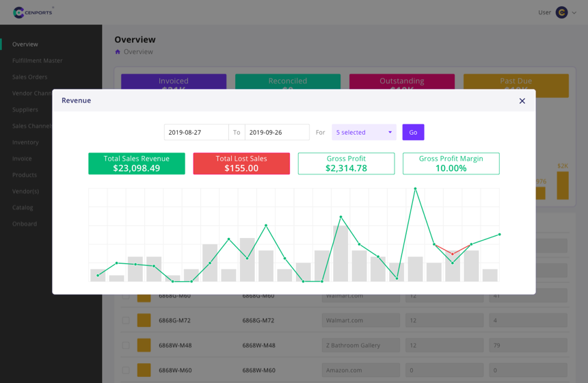Click thumbnail for product 6868W-M60
Viewport: 588px width, 383px height.
click(x=144, y=370)
